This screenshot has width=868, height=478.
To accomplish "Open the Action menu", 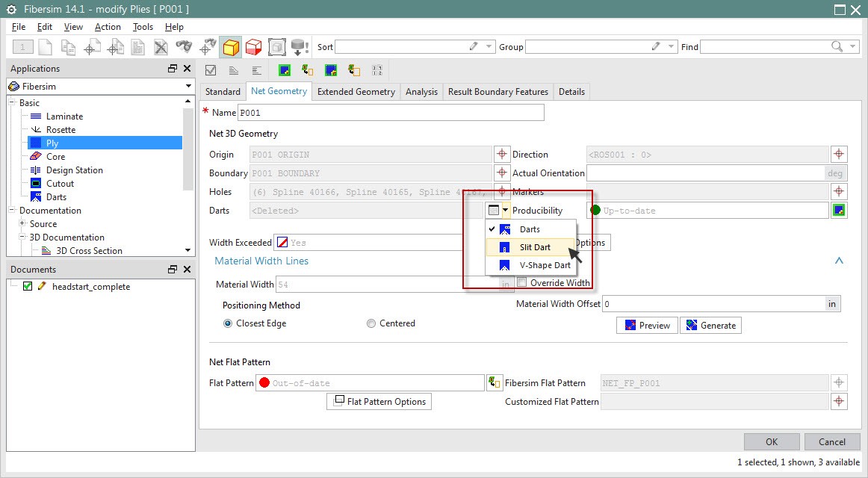I will click(108, 26).
